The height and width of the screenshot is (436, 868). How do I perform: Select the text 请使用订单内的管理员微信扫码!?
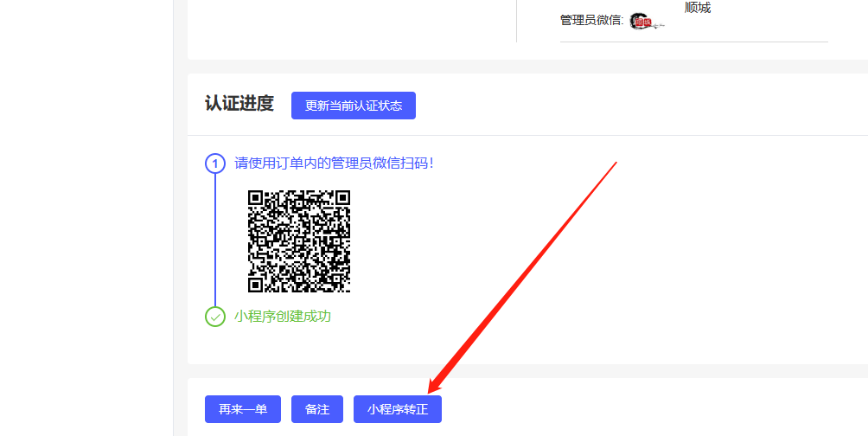coord(334,163)
